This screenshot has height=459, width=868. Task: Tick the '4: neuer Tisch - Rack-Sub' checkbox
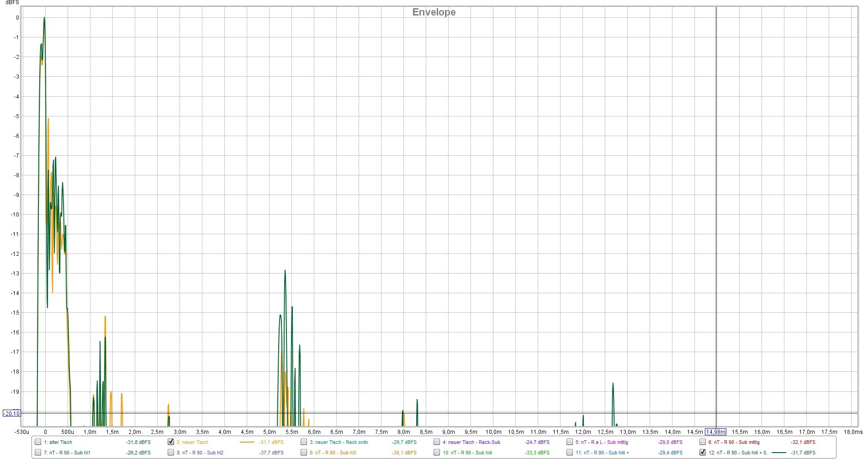point(437,442)
